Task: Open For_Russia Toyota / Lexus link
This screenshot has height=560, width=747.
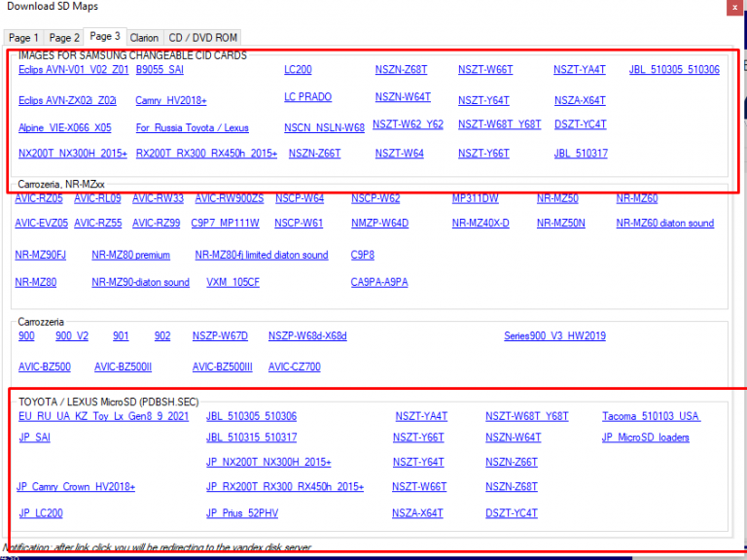Action: point(192,127)
